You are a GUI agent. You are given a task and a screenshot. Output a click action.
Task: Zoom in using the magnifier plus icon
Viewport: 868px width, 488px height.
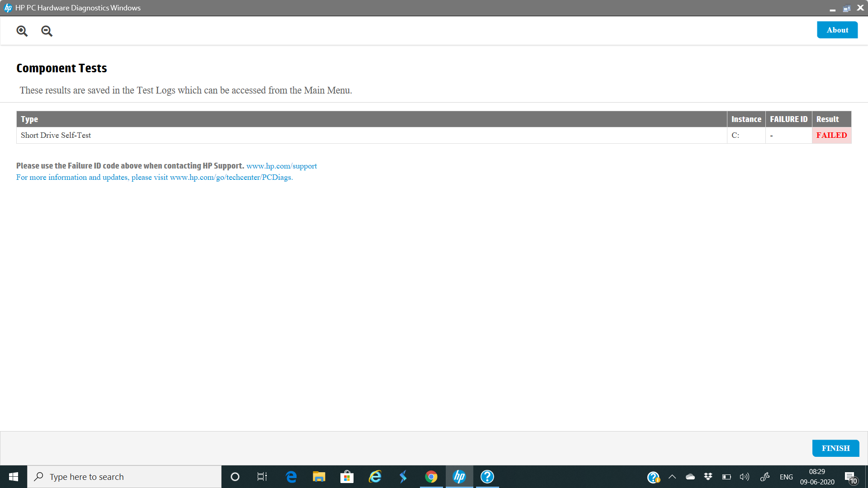coord(22,31)
